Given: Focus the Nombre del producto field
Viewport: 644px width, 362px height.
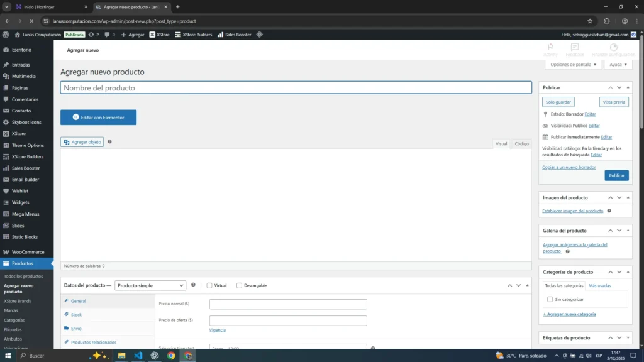Looking at the screenshot, I should (296, 88).
